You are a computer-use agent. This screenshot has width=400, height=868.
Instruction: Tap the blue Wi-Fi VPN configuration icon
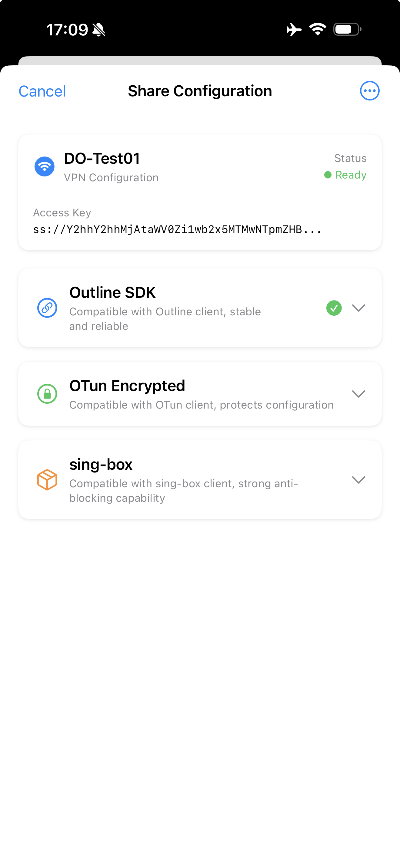45,166
